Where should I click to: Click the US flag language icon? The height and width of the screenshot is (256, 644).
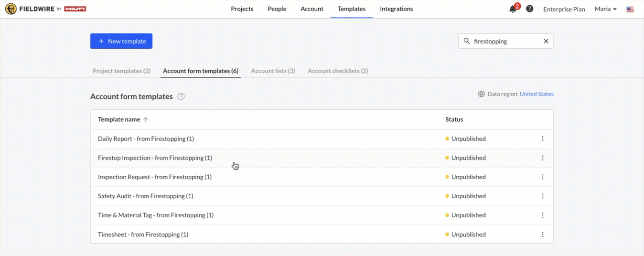630,9
